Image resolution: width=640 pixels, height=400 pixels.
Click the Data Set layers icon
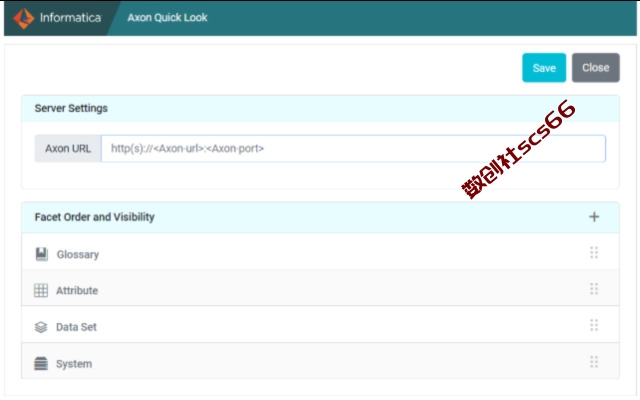(x=41, y=327)
